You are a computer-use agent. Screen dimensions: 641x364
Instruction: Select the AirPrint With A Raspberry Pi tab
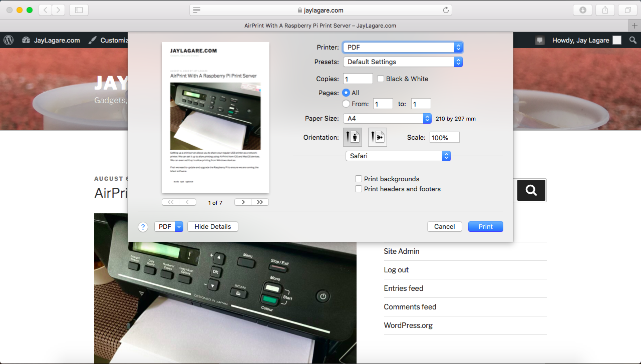pos(320,26)
